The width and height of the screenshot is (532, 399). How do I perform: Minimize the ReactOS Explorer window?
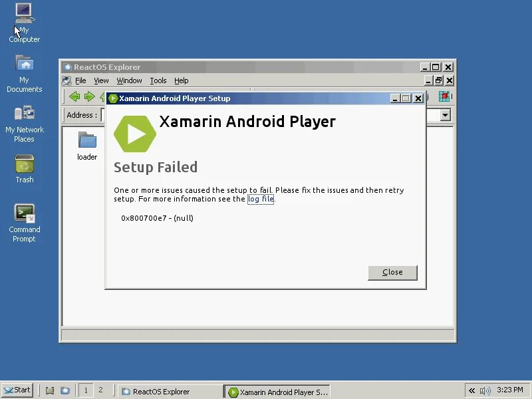pos(425,67)
